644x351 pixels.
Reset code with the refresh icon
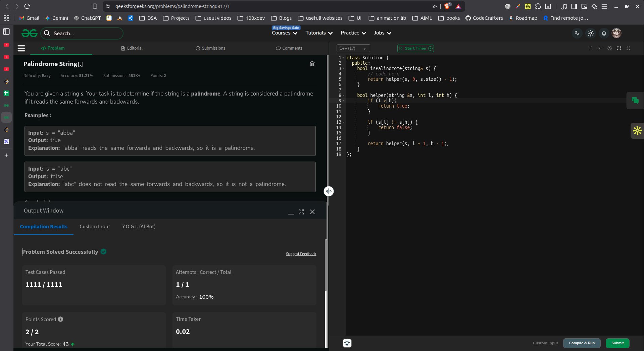click(x=619, y=48)
